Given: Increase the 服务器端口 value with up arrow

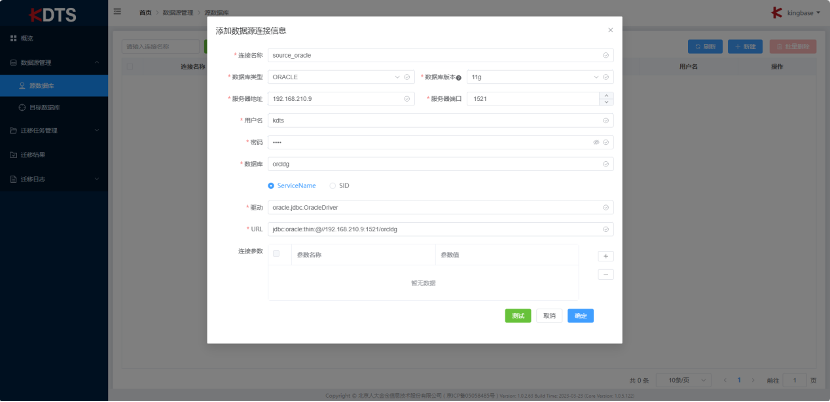Looking at the screenshot, I should [606, 96].
